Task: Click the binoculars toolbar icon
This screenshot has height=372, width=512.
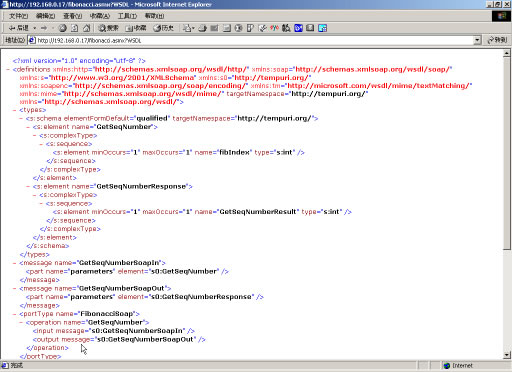Action: 286,28
